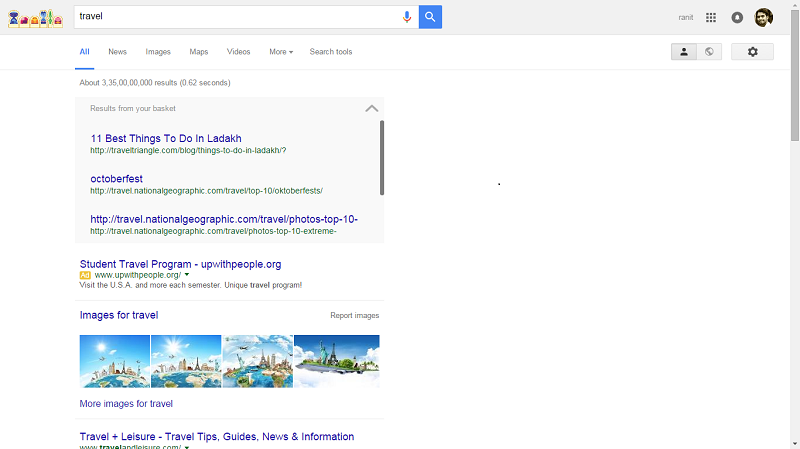Image resolution: width=800 pixels, height=449 pixels.
Task: Click the page vertical scrollbar thumb
Action: (x=795, y=76)
